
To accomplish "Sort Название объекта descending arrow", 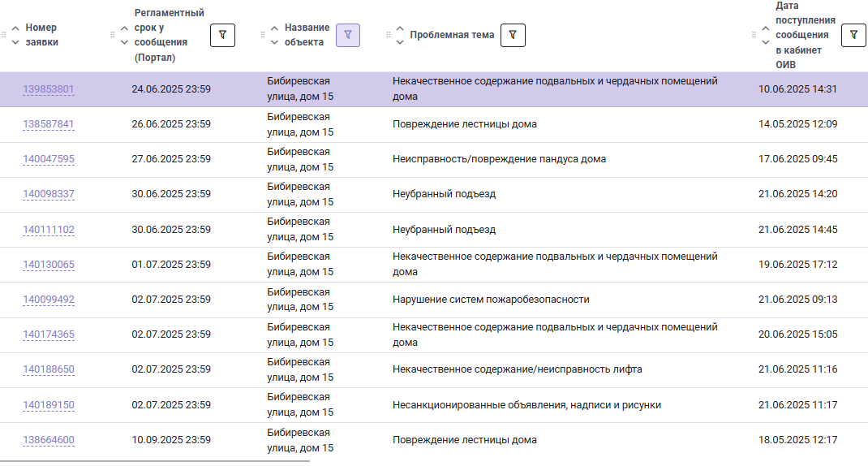I will click(274, 42).
